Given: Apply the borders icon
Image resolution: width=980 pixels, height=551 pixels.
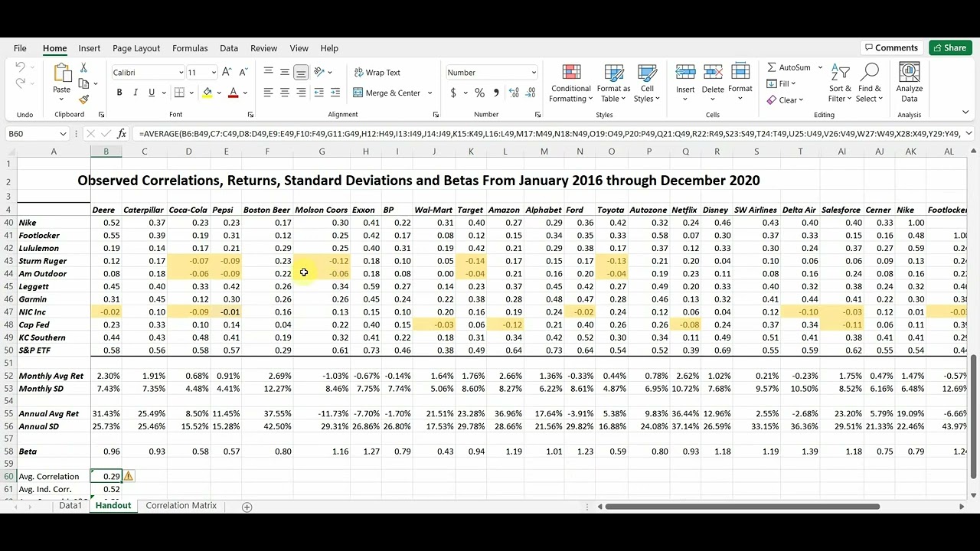Looking at the screenshot, I should (x=179, y=93).
